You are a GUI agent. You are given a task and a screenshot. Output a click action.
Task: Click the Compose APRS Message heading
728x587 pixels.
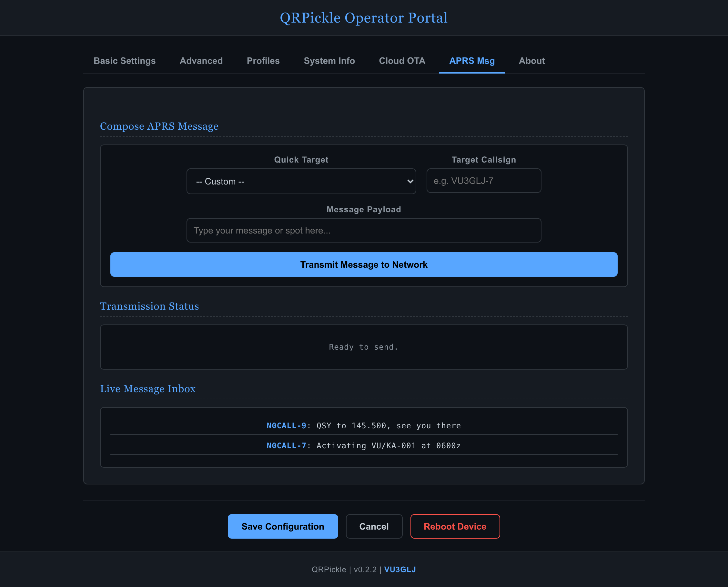(159, 126)
